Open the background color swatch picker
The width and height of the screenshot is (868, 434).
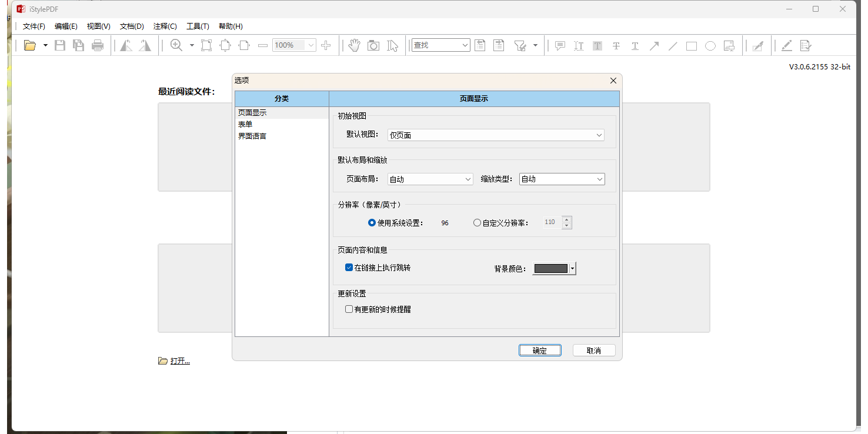(x=554, y=269)
